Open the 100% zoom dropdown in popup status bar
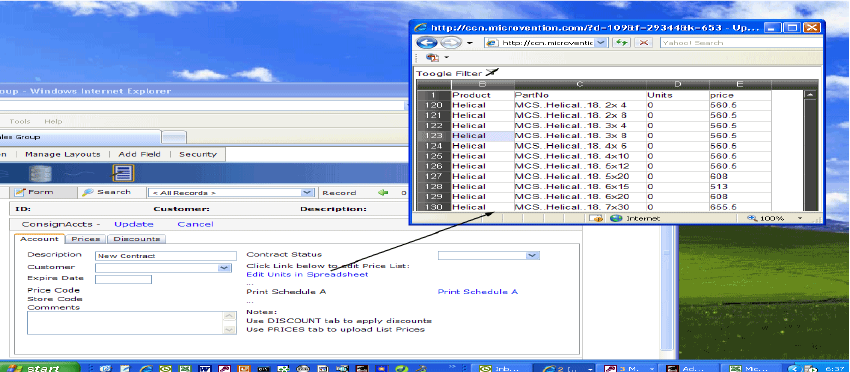Screen dimensions: 850x372 (800, 218)
